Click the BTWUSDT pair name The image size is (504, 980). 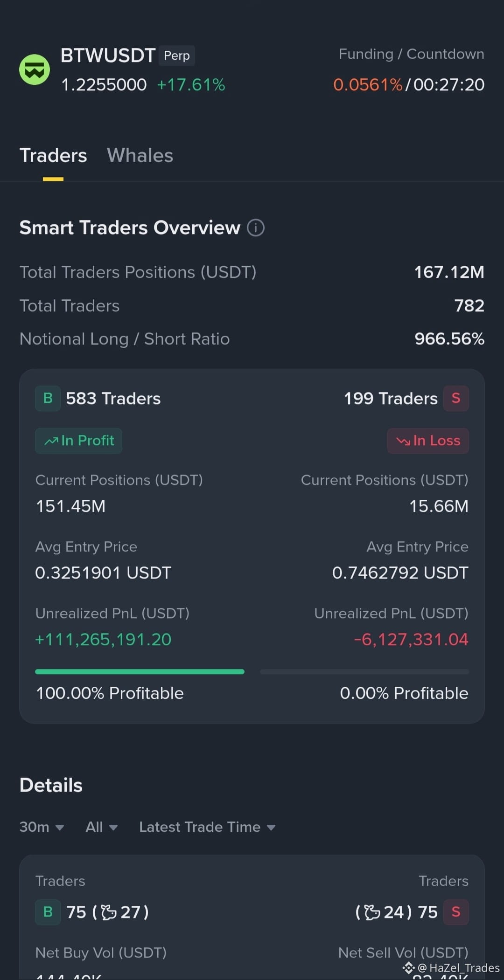point(108,55)
